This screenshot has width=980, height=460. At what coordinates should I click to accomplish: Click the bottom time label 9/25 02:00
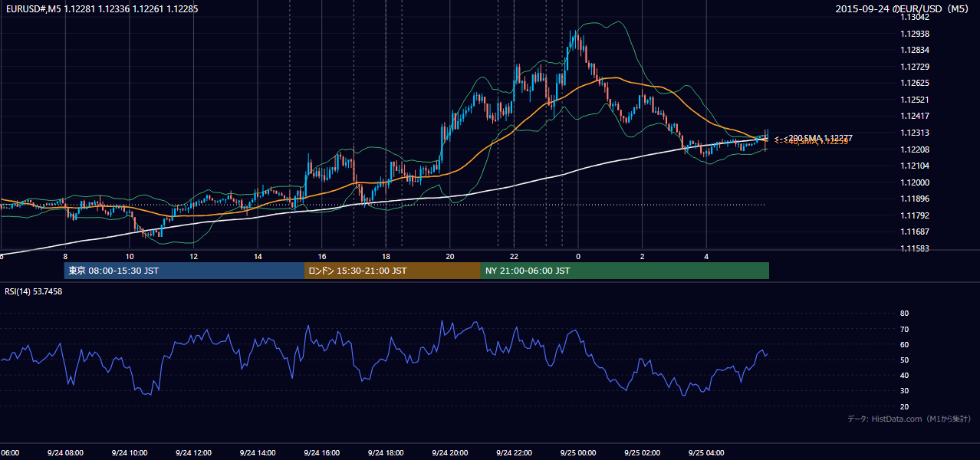point(642,452)
